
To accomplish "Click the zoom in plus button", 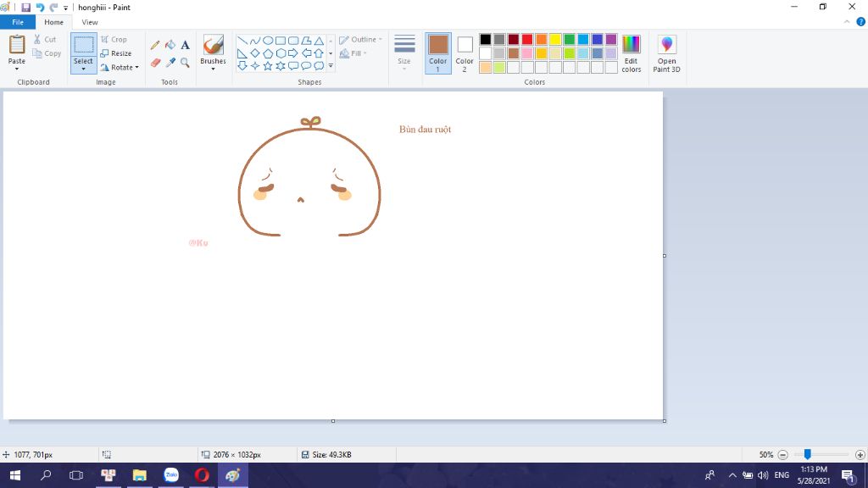I will [860, 455].
